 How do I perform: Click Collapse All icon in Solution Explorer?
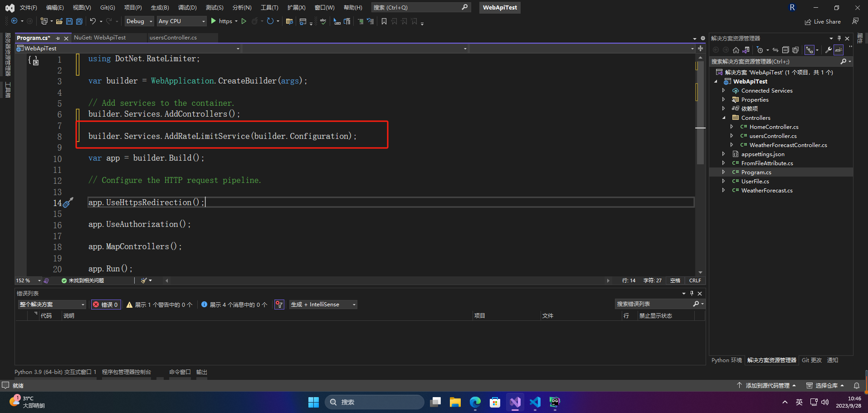click(785, 50)
